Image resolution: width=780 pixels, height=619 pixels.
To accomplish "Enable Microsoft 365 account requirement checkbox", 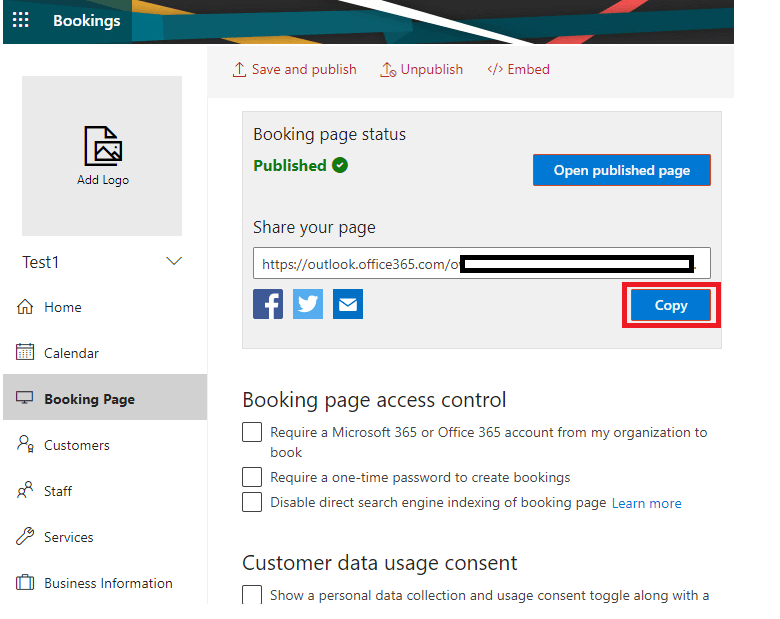I will (252, 432).
